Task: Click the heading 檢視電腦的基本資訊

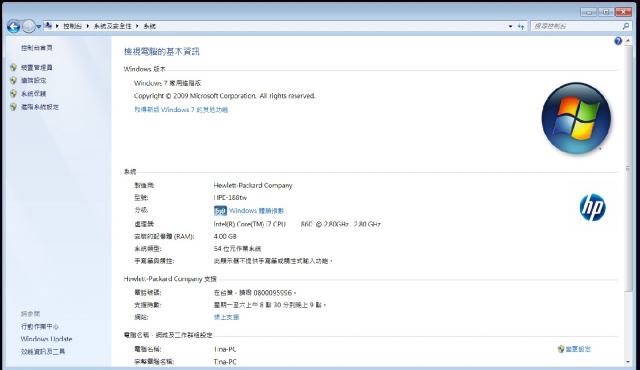Action: click(x=162, y=51)
